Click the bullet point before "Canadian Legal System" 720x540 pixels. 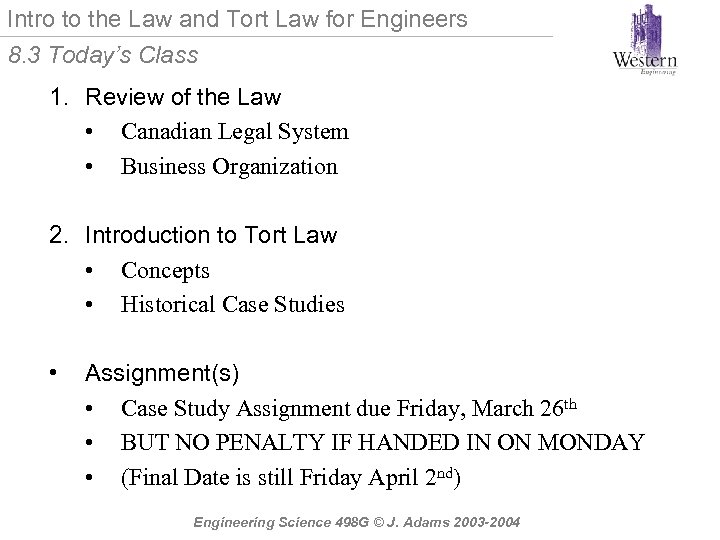(x=90, y=133)
